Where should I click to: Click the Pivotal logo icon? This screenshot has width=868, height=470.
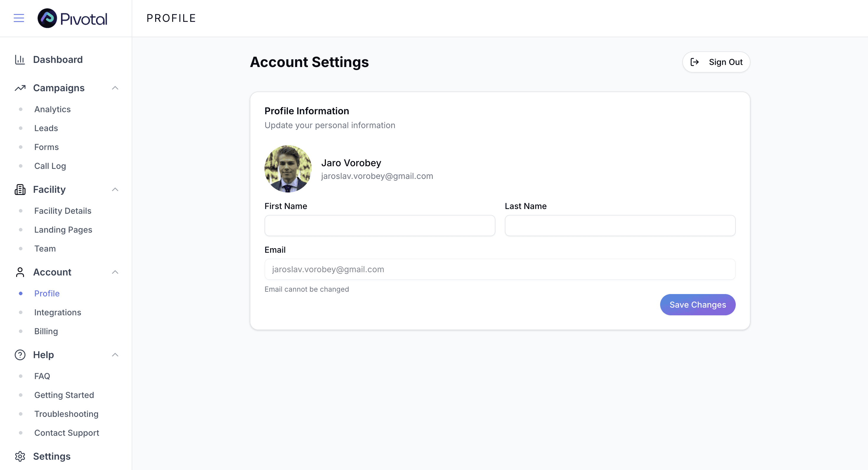47,18
